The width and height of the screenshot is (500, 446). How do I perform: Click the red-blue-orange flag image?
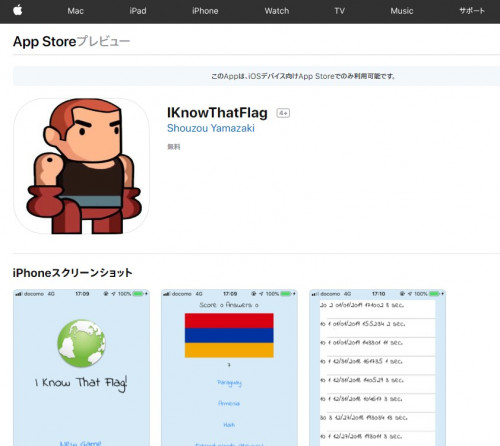pos(229,335)
